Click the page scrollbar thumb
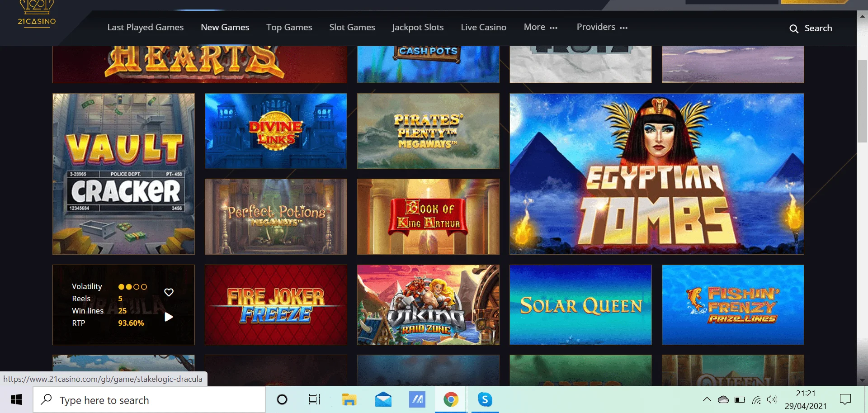 (862, 101)
